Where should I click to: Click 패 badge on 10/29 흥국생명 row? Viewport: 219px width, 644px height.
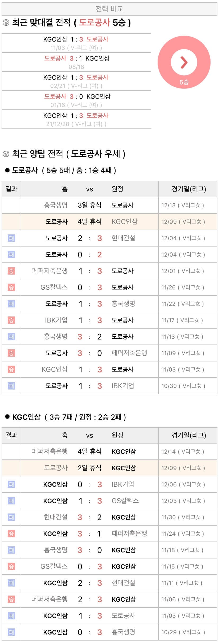click(x=11, y=632)
